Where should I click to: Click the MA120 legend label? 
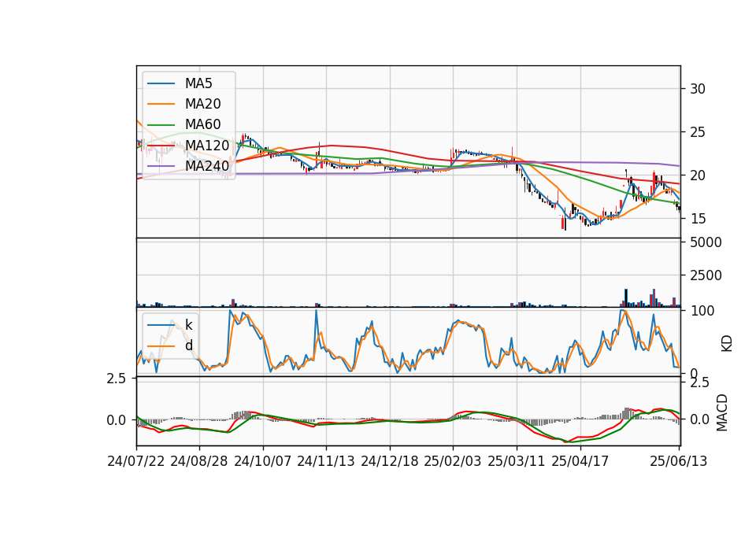(207, 145)
